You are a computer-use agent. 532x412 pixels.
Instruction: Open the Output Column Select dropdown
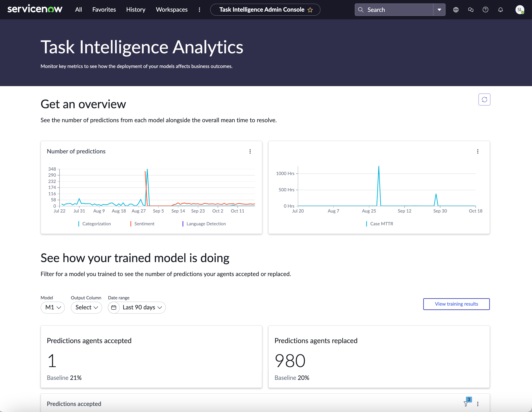point(86,307)
